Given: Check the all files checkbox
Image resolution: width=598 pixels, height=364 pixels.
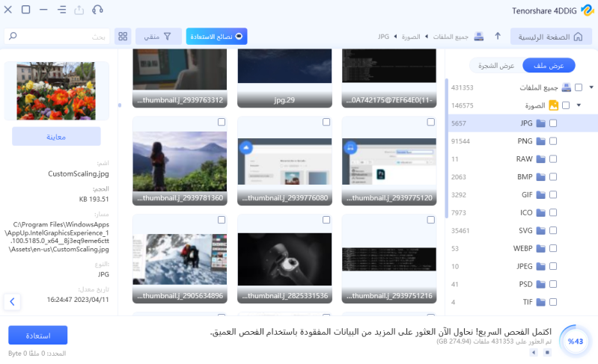Looking at the screenshot, I should pyautogui.click(x=579, y=87).
